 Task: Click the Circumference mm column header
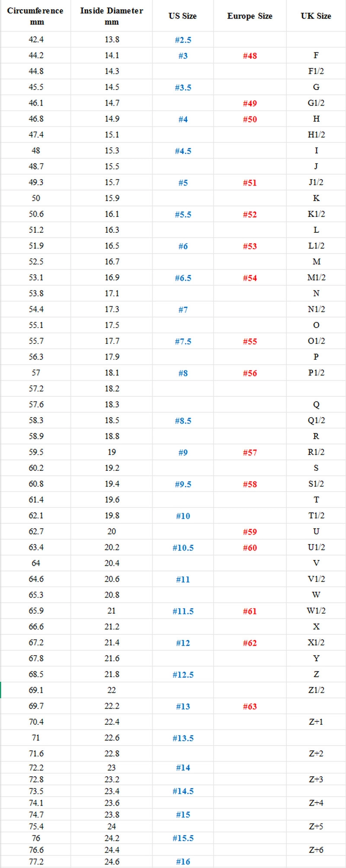[x=35, y=16]
